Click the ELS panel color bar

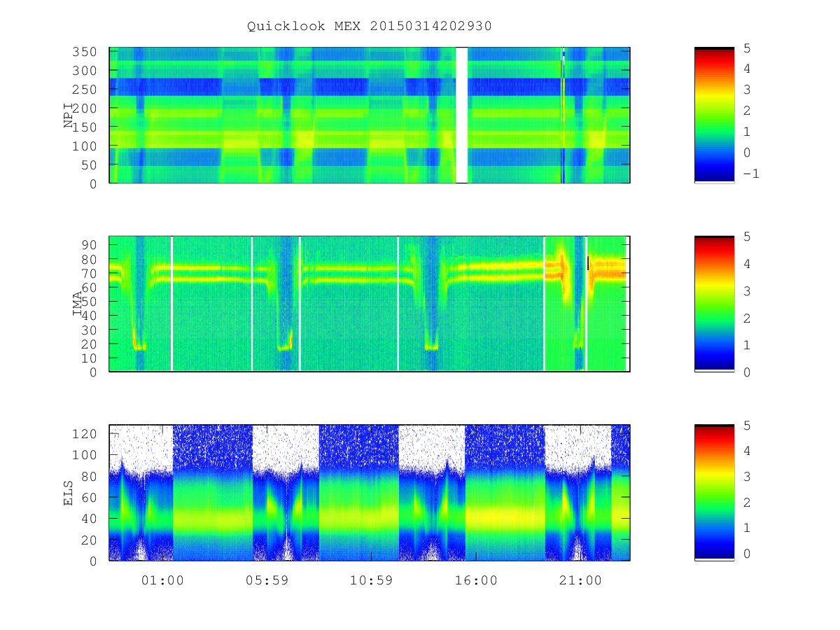[714, 492]
